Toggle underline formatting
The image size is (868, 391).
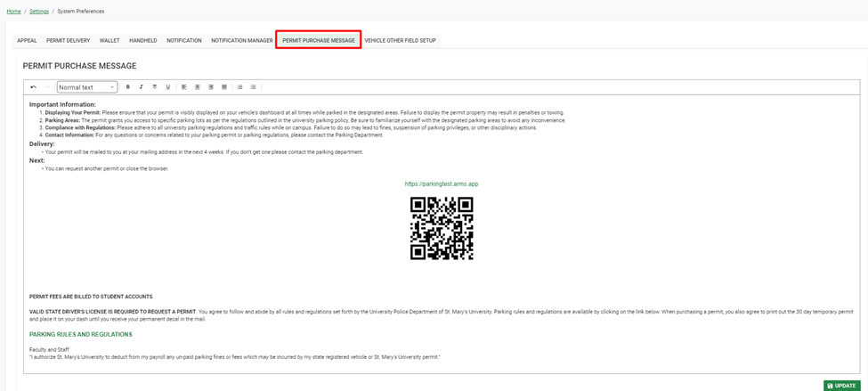[x=167, y=87]
